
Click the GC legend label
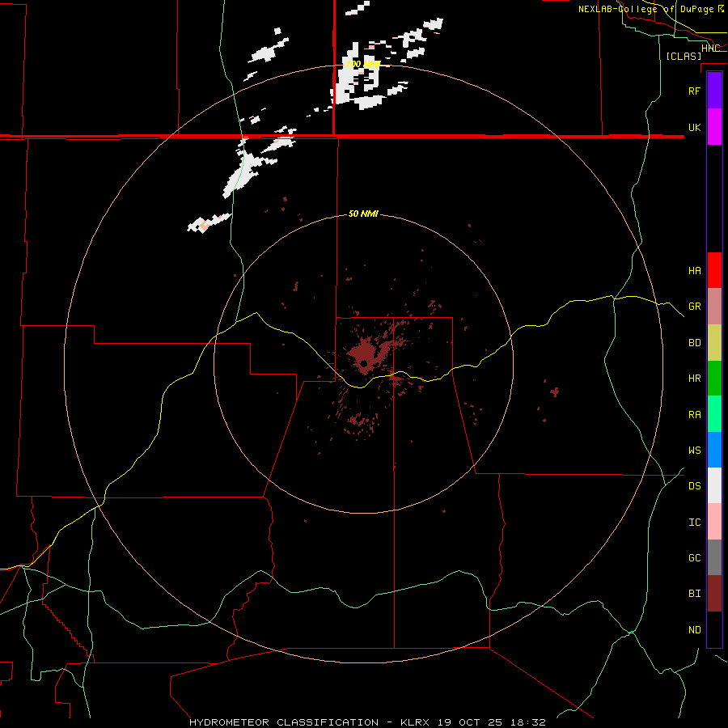(694, 557)
